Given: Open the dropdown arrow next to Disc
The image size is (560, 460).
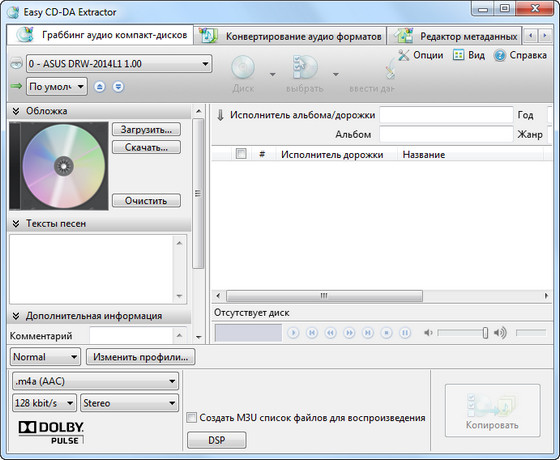Looking at the screenshot, I should pos(272,75).
